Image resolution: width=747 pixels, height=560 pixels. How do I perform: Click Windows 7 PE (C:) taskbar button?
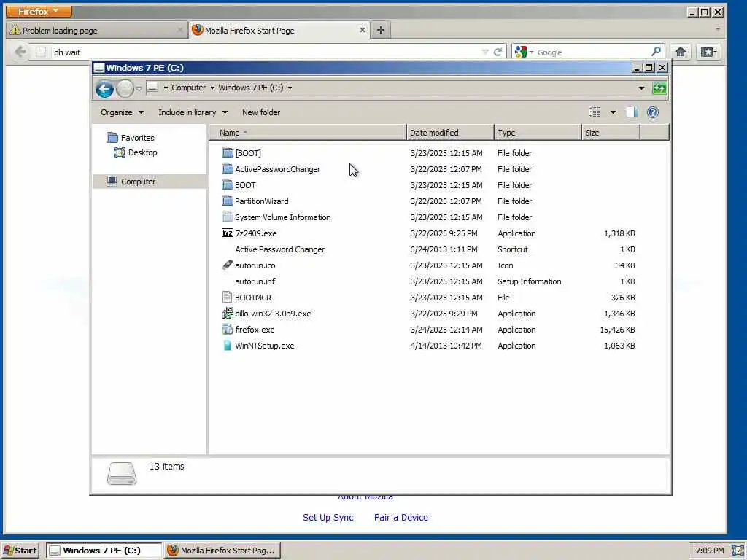(104, 551)
